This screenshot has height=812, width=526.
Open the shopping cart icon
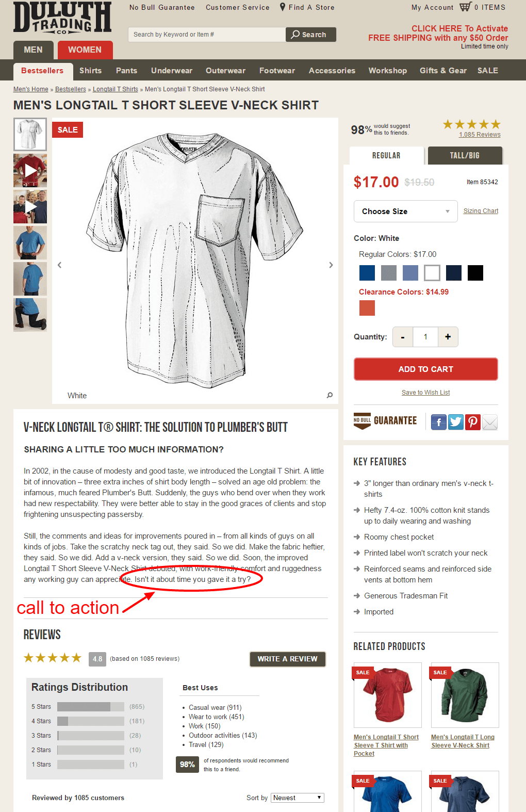click(466, 7)
